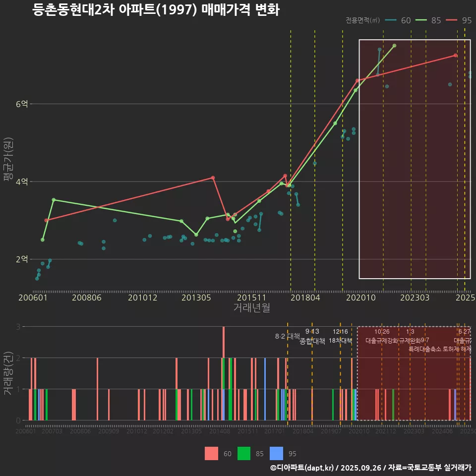This screenshot has width=476, height=476.
Task: Click the 거래년월 axis title
Action: pyautogui.click(x=251, y=308)
